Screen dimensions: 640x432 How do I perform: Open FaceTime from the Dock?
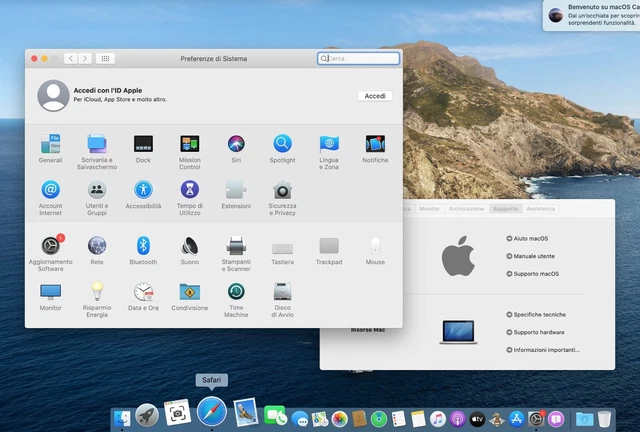[276, 416]
